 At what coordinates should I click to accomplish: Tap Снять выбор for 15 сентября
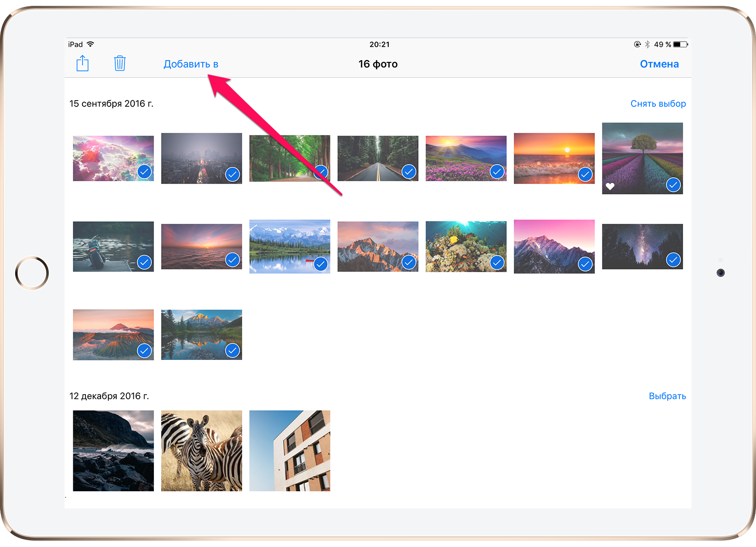click(x=658, y=104)
